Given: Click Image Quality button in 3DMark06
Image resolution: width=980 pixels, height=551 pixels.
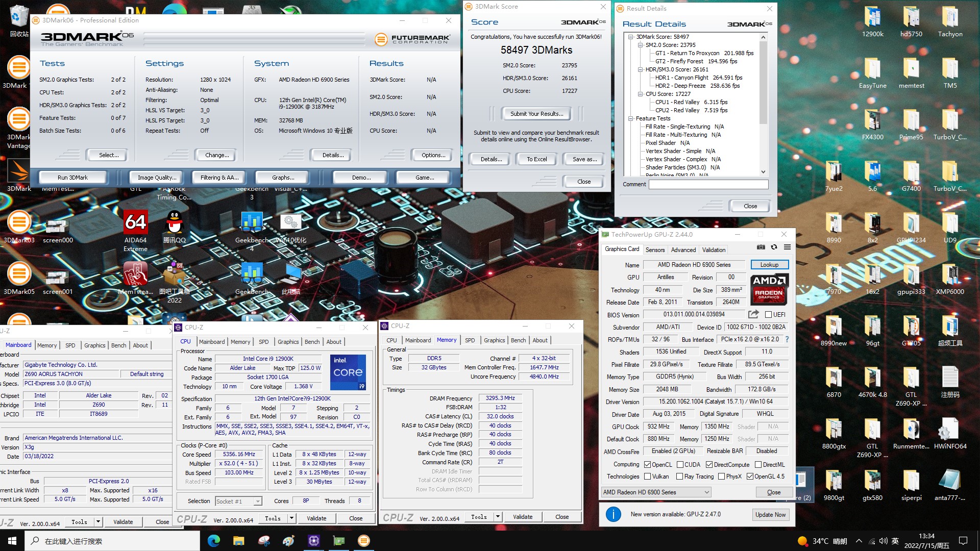Looking at the screenshot, I should pyautogui.click(x=157, y=178).
